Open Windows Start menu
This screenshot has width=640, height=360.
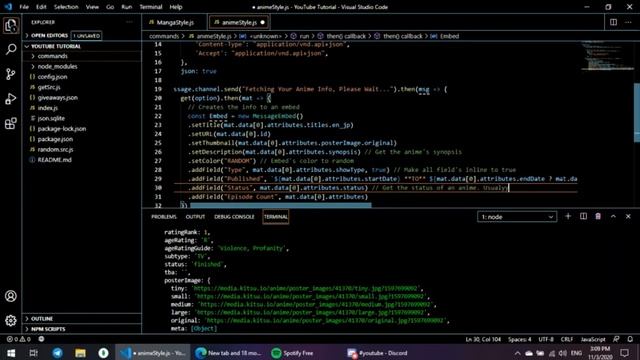11,353
